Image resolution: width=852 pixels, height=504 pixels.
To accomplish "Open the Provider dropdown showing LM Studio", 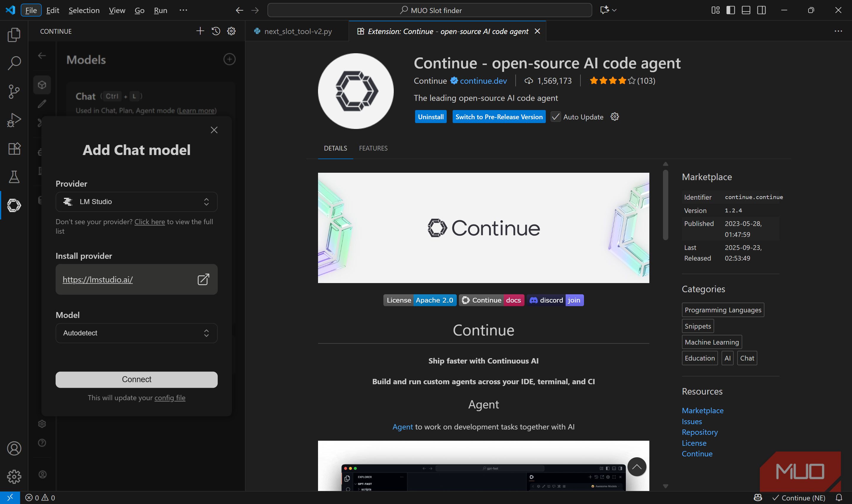I will tap(136, 202).
